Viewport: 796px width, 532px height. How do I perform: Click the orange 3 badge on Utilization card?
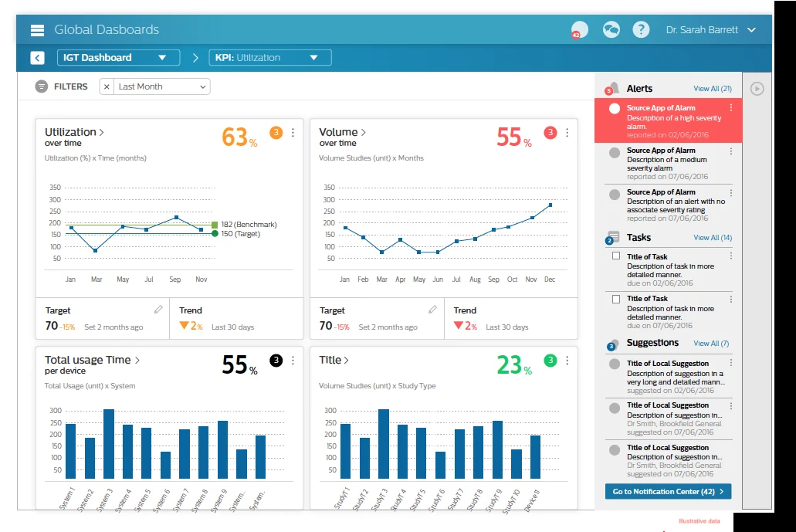pos(276,133)
